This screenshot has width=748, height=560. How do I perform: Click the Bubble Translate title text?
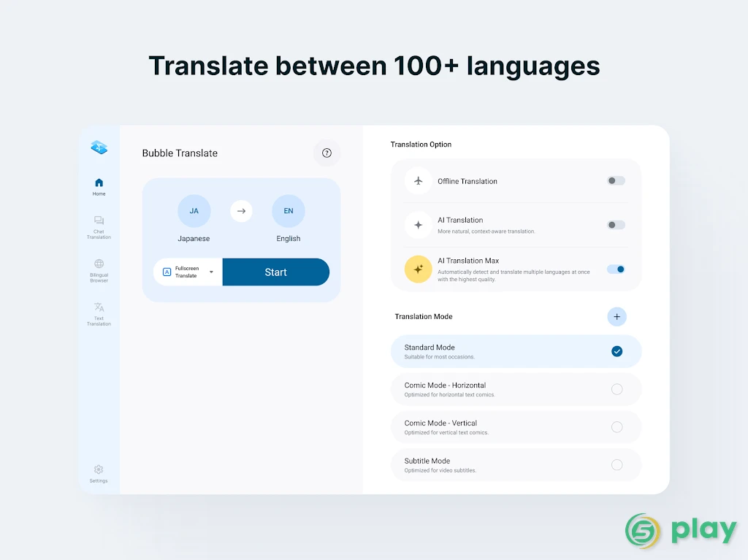coord(180,153)
